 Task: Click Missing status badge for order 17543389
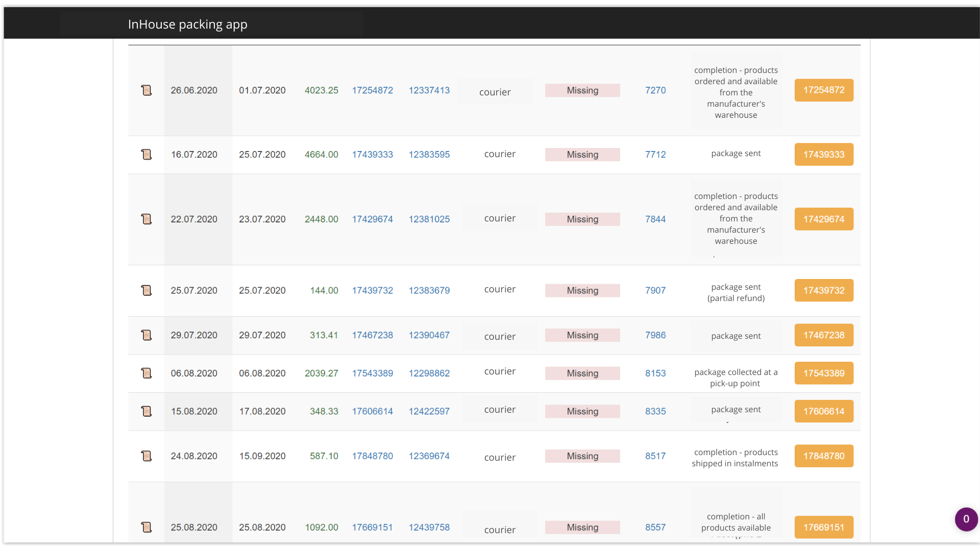coord(582,373)
